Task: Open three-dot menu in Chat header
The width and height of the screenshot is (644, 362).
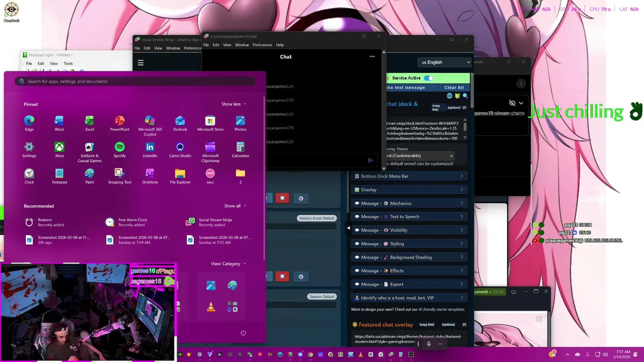Action: coord(372,56)
